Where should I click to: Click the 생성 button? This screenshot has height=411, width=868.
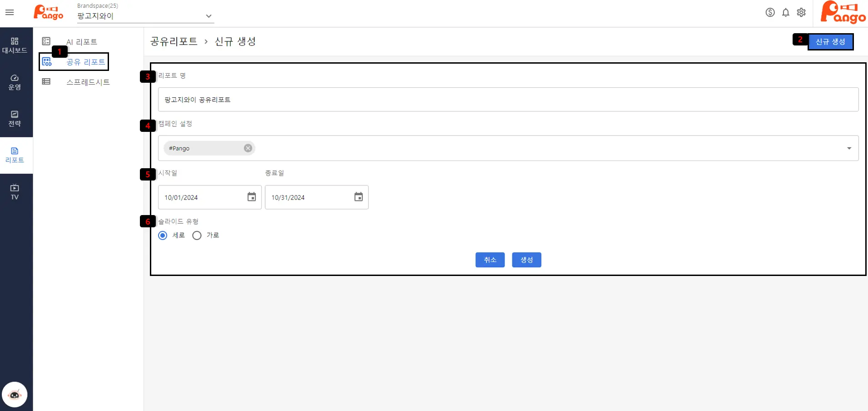point(526,260)
